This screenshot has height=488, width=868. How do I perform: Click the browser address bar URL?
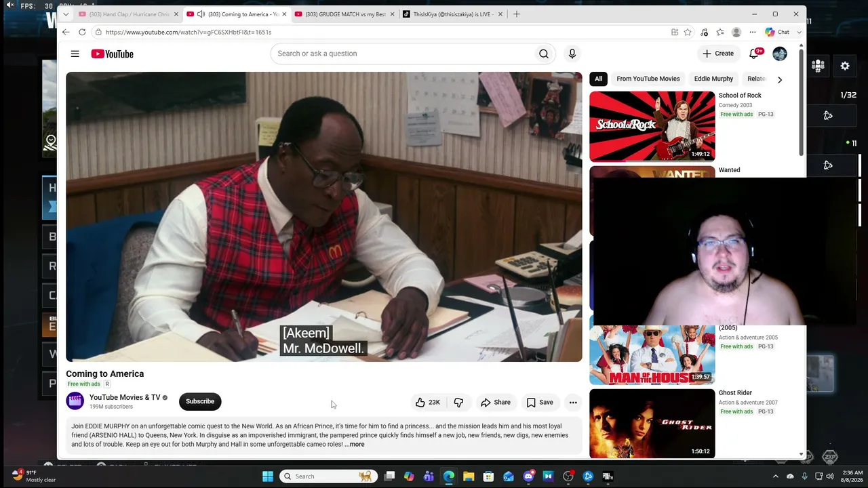pyautogui.click(x=189, y=32)
